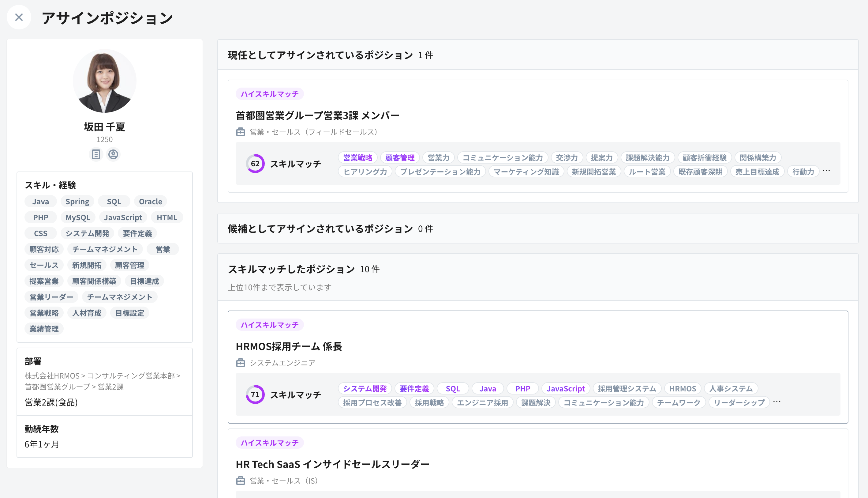
Task: Expand more skills on HRMOS採用チーム card
Action: (777, 402)
